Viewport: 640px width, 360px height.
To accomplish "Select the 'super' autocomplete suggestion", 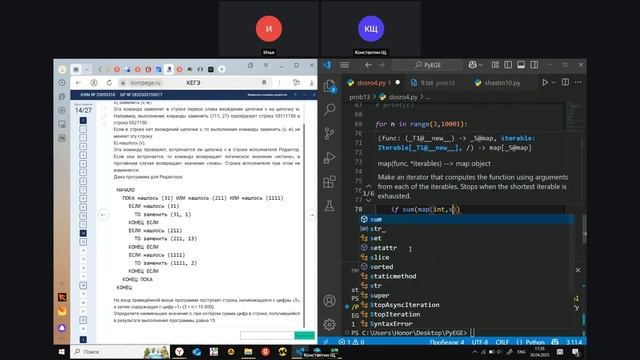I will [467, 295].
